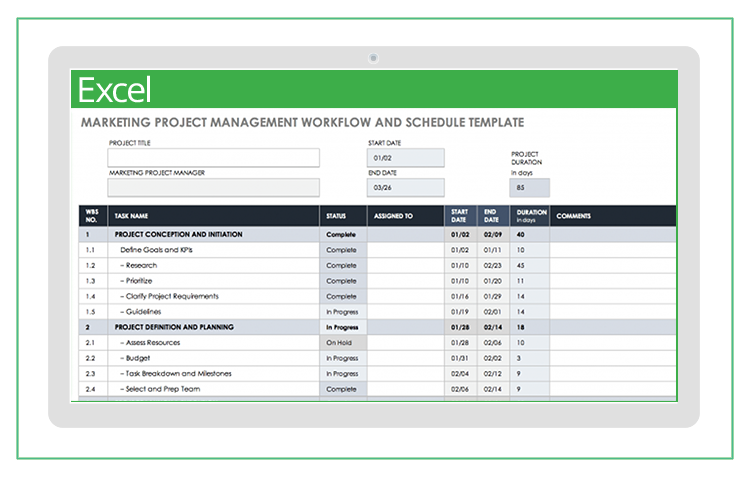Select the End Date box showing 03/26
The height and width of the screenshot is (479, 746).
point(406,188)
